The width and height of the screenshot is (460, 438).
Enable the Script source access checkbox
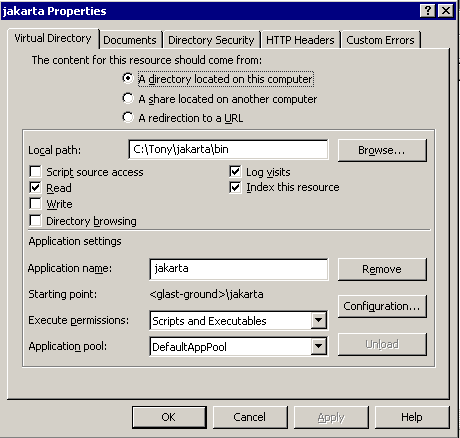(35, 172)
